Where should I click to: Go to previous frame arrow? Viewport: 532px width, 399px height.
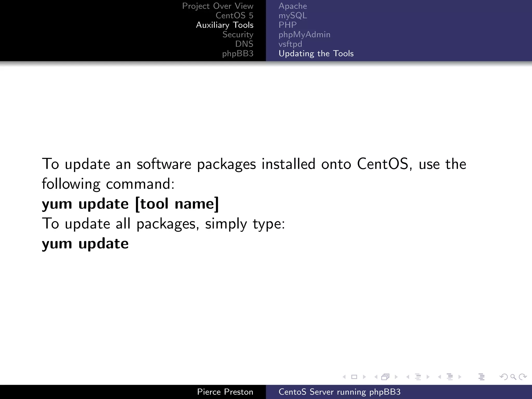click(x=376, y=377)
